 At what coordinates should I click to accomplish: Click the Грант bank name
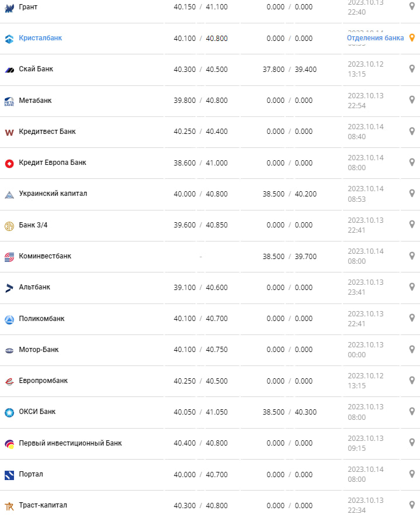tap(28, 7)
